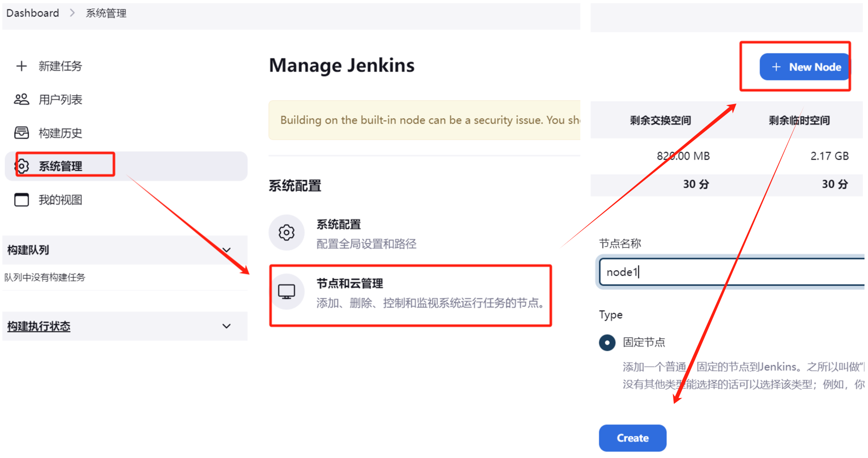Go to Dashboard breadcrumb
Image resolution: width=868 pixels, height=458 pixels.
point(33,13)
